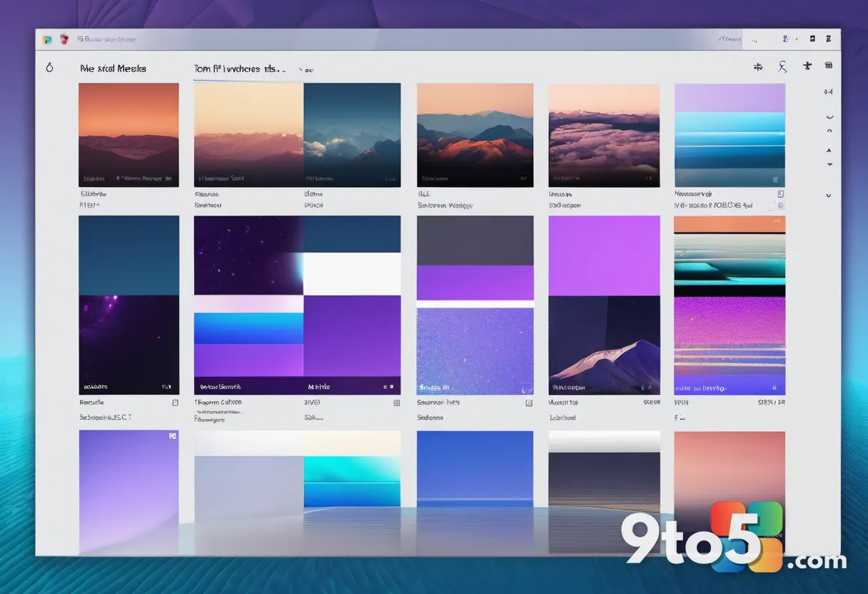Select the first tab beginning with 'Me'
This screenshot has height=594, width=868.
pos(113,69)
